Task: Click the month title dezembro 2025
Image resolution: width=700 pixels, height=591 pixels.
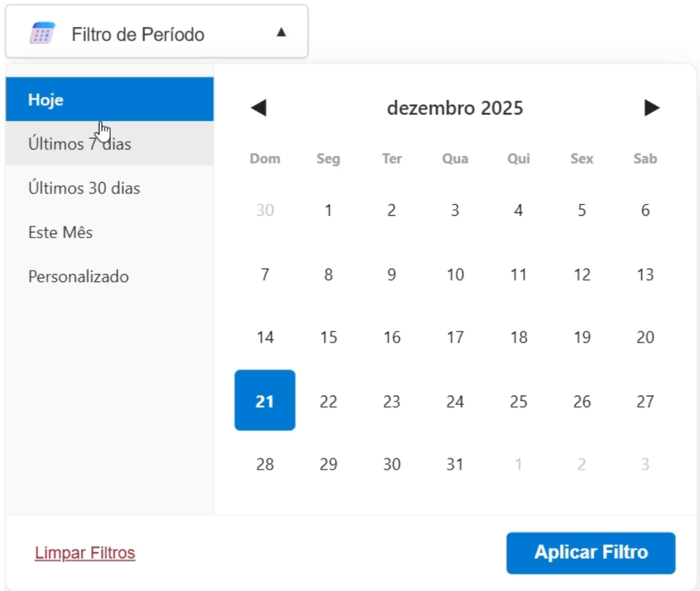Action: tap(455, 108)
